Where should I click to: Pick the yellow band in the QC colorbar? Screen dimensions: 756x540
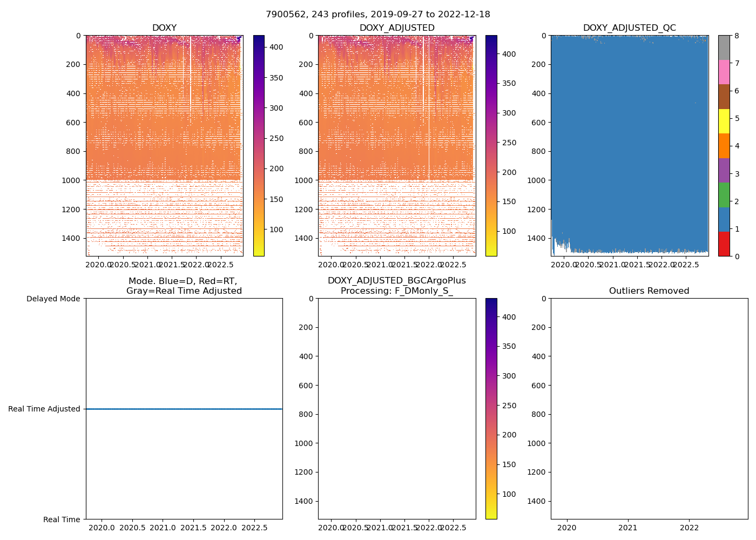coord(724,121)
